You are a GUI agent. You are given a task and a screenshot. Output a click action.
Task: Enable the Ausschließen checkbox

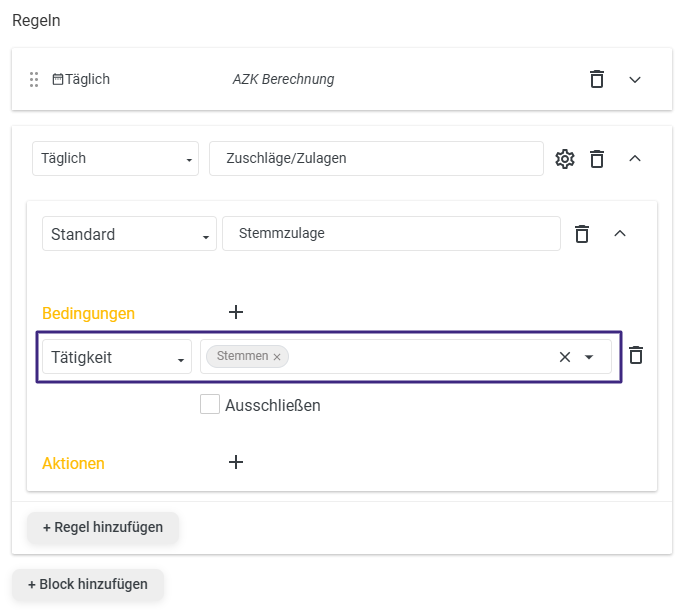210,404
